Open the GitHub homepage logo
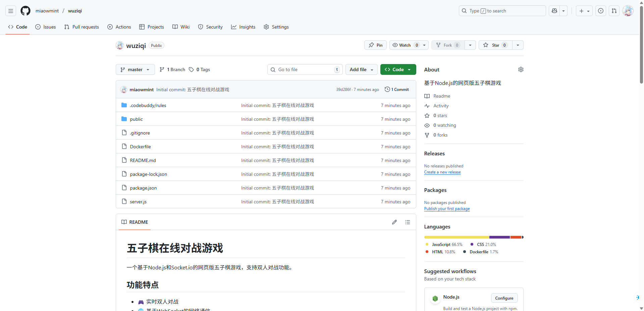Screen dimensions: 644x311 point(25,11)
